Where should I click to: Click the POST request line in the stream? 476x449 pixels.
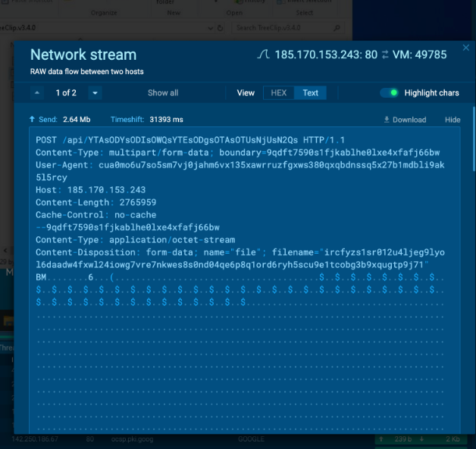point(189,141)
